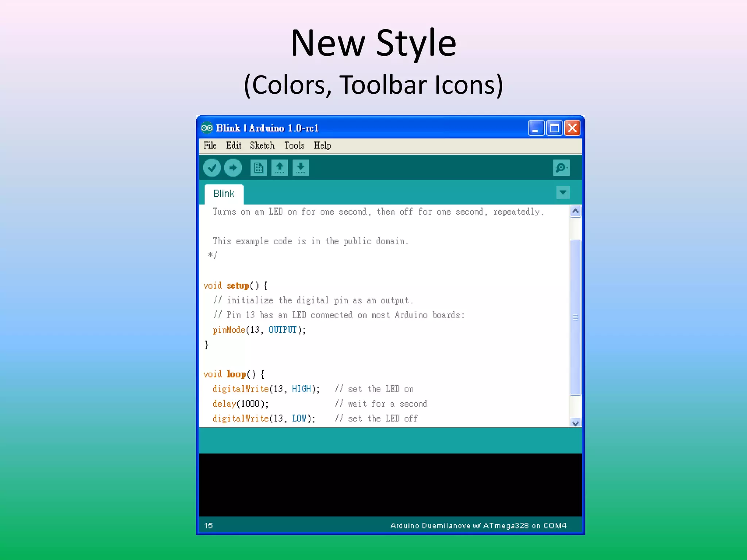Click the 'Arduino Duemilanove w/ ATmega328 on COM4' status text
747x560 pixels.
point(479,526)
